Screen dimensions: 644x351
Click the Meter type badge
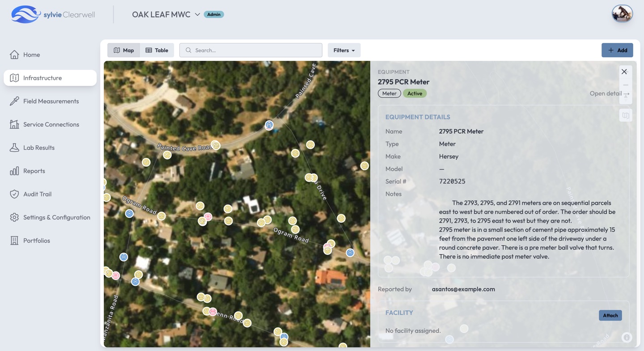(x=389, y=93)
